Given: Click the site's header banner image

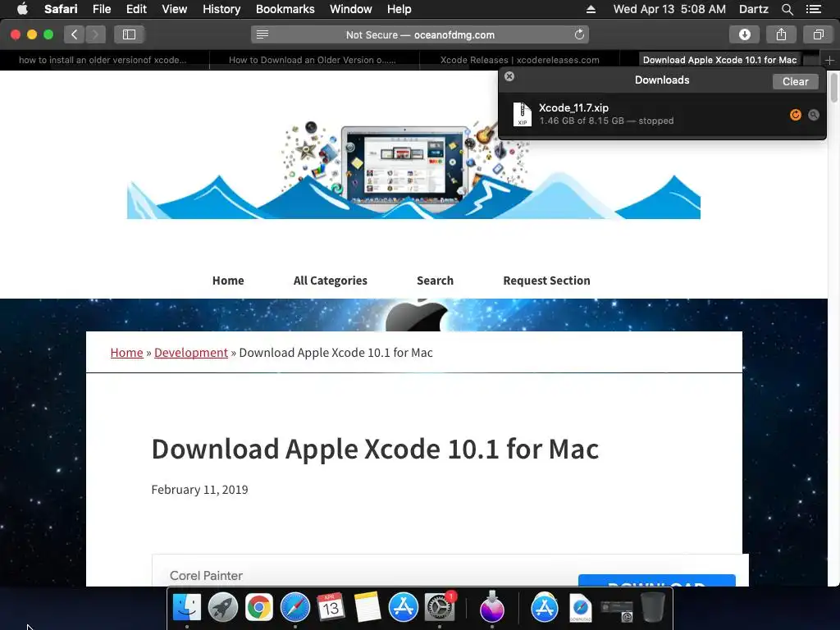Looking at the screenshot, I should click(x=413, y=169).
